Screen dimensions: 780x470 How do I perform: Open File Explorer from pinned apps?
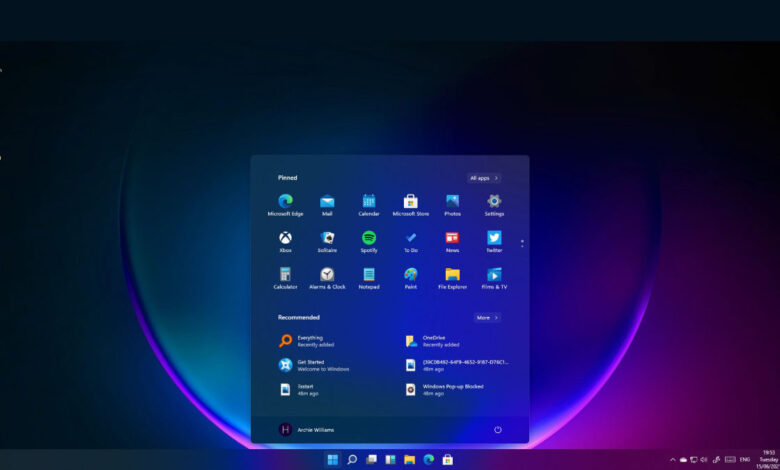pos(452,278)
